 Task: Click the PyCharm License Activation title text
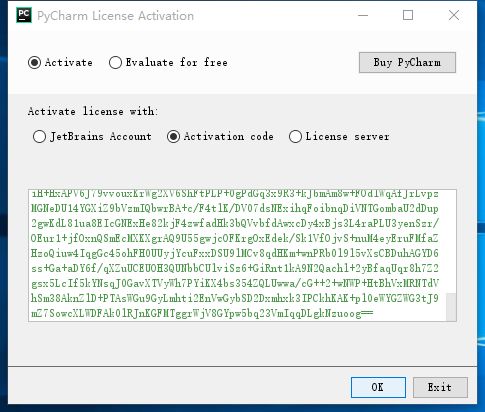(115, 16)
